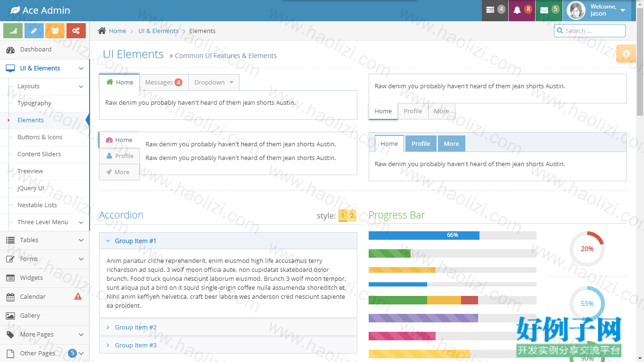Open the Dropdown tab menu
This screenshot has height=362, width=644.
pyautogui.click(x=214, y=82)
